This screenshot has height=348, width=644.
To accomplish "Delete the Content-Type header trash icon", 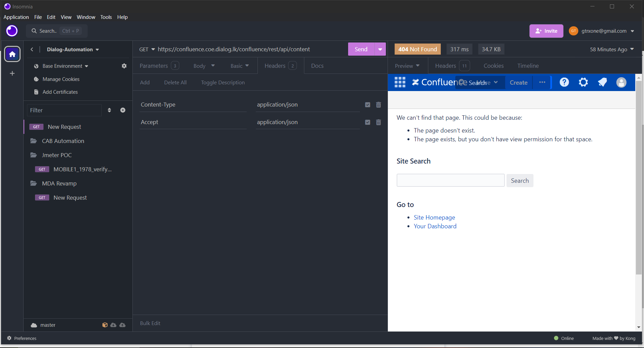I will coord(378,105).
